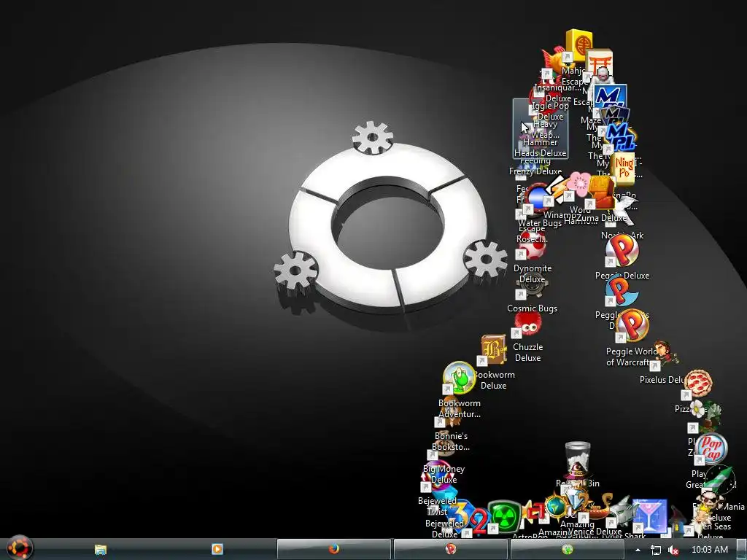The height and width of the screenshot is (560, 747).
Task: Open the Peggle Deluxe icon
Action: 622,251
